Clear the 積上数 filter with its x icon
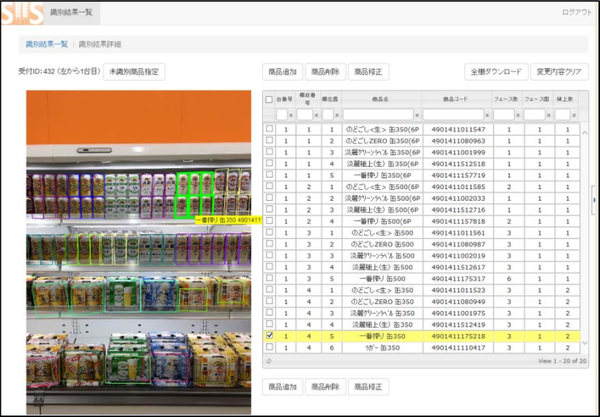The width and height of the screenshot is (600, 417). coord(574,115)
